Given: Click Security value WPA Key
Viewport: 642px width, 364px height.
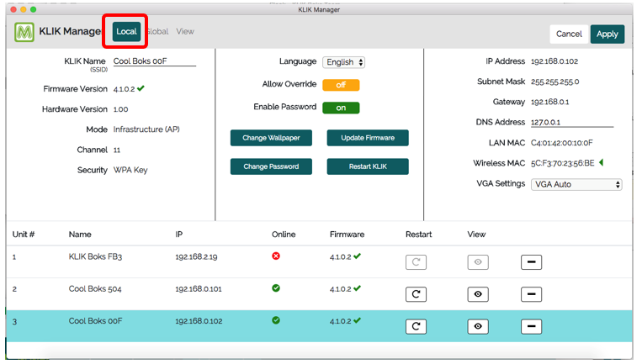Looking at the screenshot, I should [x=130, y=170].
